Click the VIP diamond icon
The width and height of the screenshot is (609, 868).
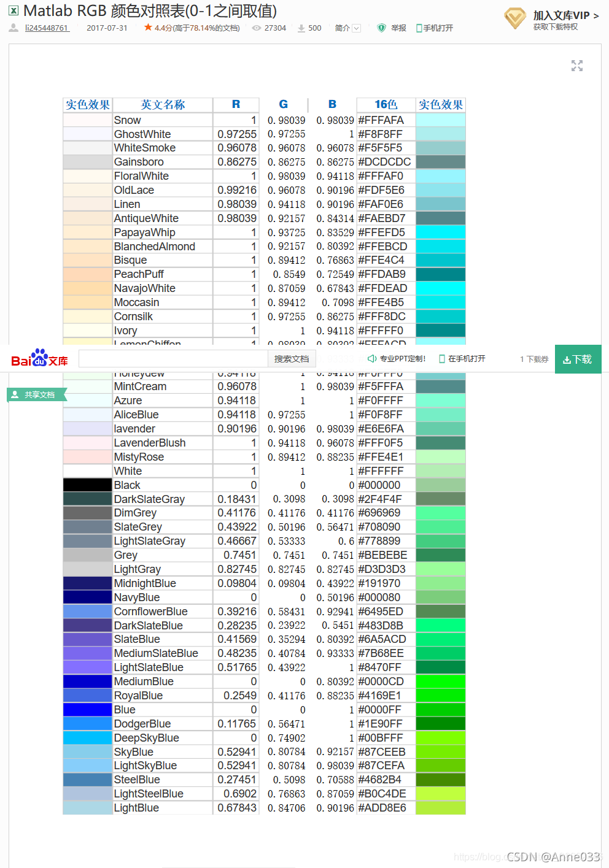point(515,18)
